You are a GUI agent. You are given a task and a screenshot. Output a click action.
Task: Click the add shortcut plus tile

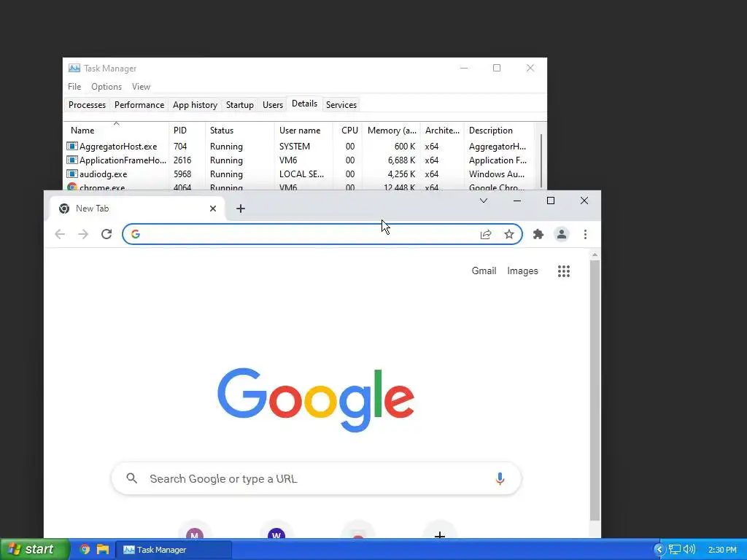pos(440,533)
